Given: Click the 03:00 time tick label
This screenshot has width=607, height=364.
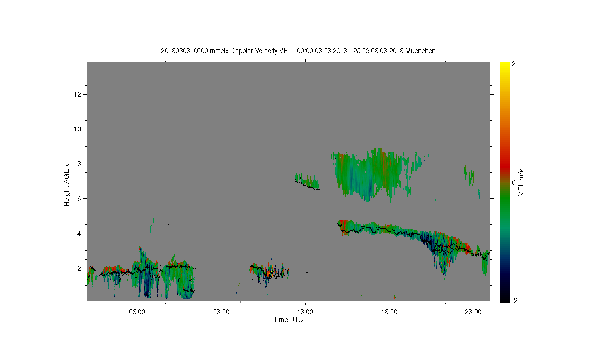Looking at the screenshot, I should [137, 312].
